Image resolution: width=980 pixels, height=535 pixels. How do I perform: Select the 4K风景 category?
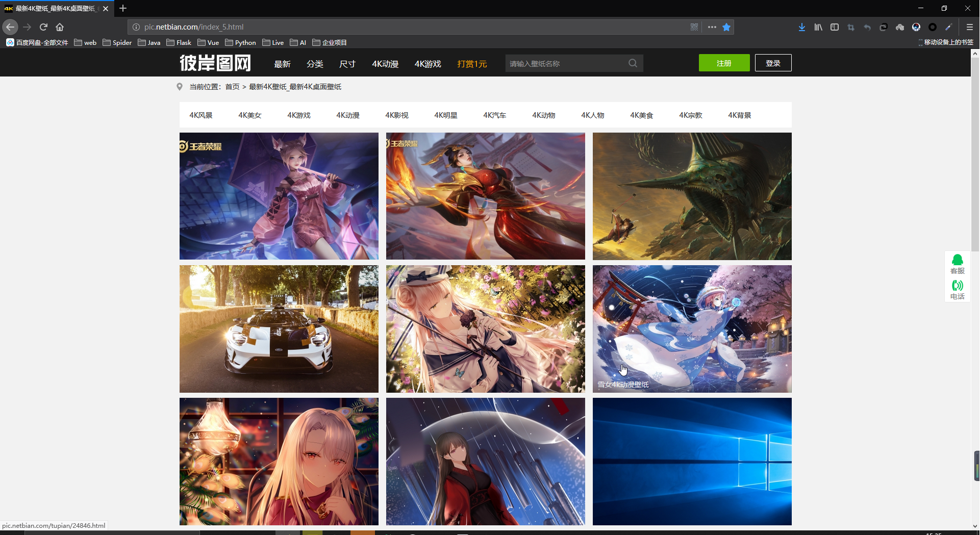201,115
